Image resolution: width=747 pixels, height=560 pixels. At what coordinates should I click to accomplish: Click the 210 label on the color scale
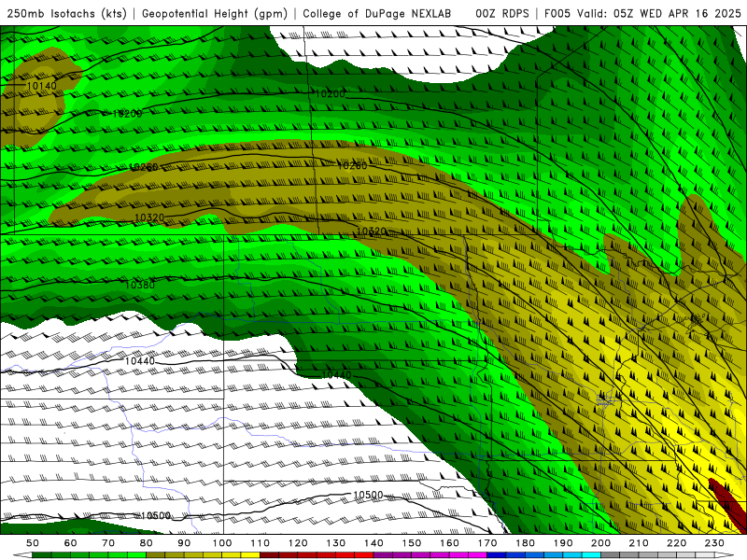click(x=640, y=543)
